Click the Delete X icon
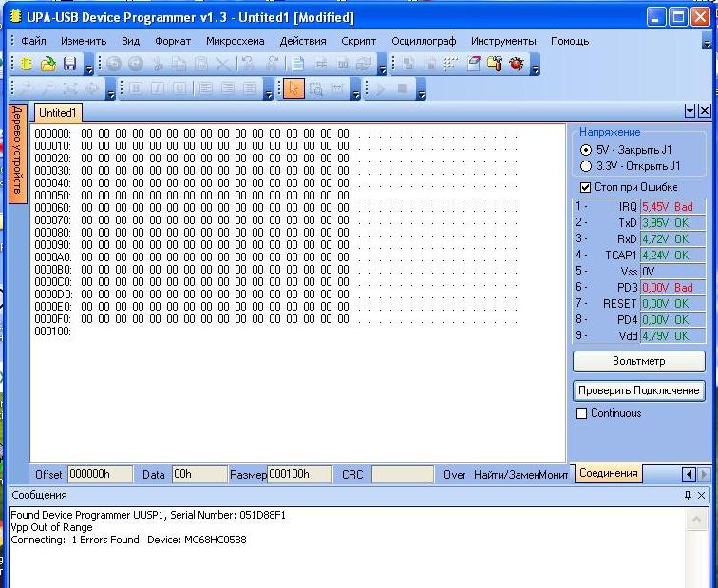The height and width of the screenshot is (588, 718). (x=222, y=64)
